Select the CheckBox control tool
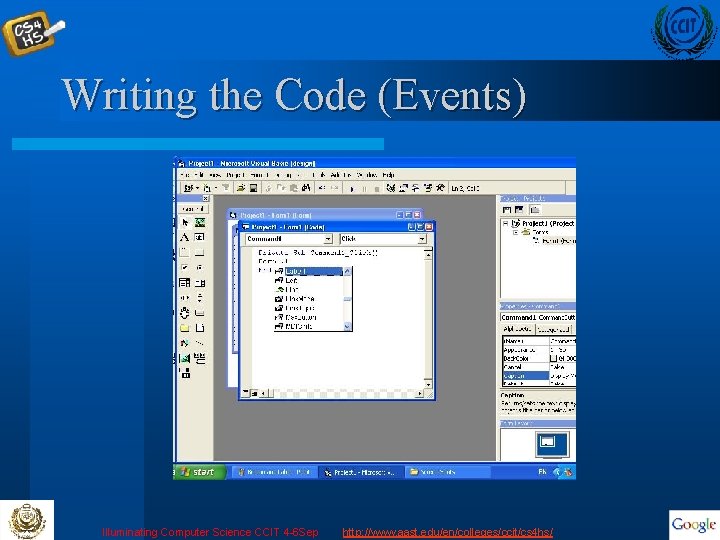Viewport: 720px width, 540px height. pyautogui.click(x=185, y=268)
